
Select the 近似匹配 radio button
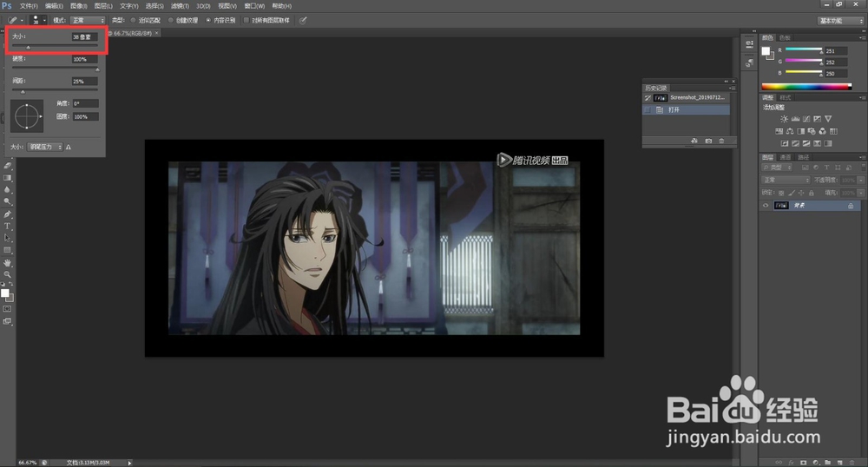click(x=134, y=21)
